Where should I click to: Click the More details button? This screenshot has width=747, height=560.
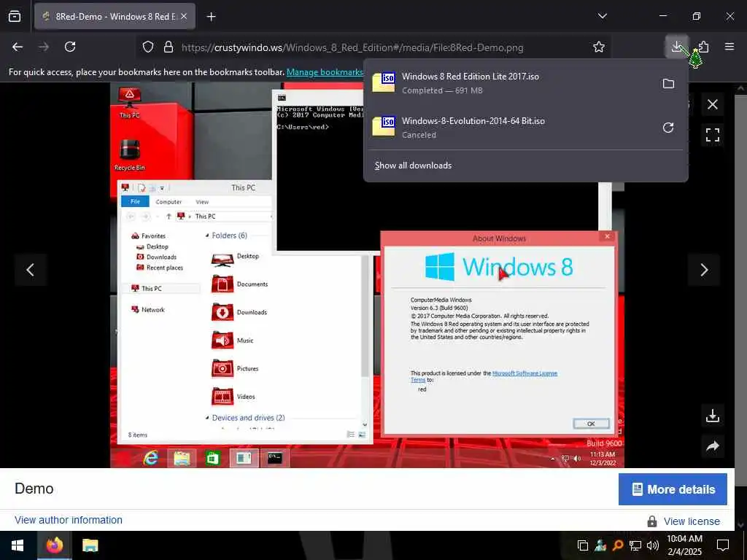click(673, 489)
